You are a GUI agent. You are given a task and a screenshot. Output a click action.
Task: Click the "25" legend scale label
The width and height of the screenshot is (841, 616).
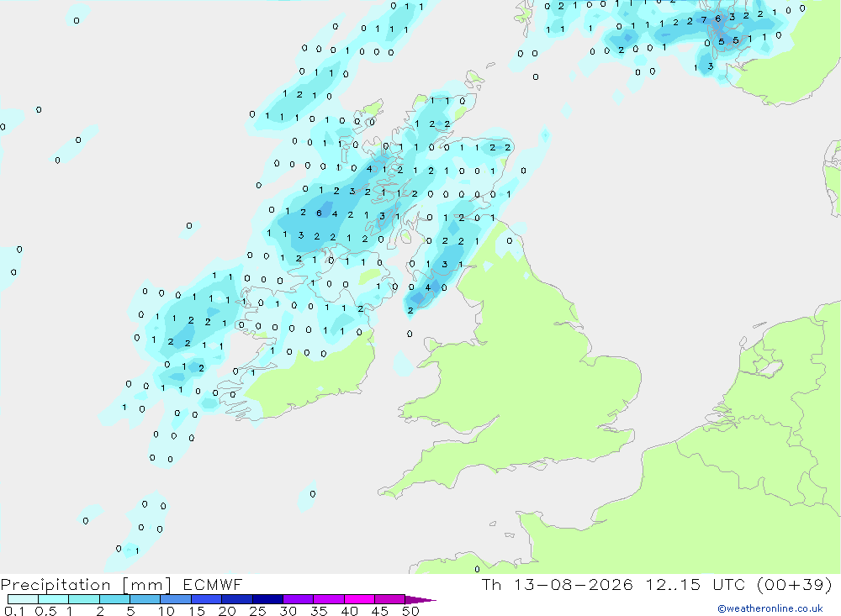pos(257,611)
